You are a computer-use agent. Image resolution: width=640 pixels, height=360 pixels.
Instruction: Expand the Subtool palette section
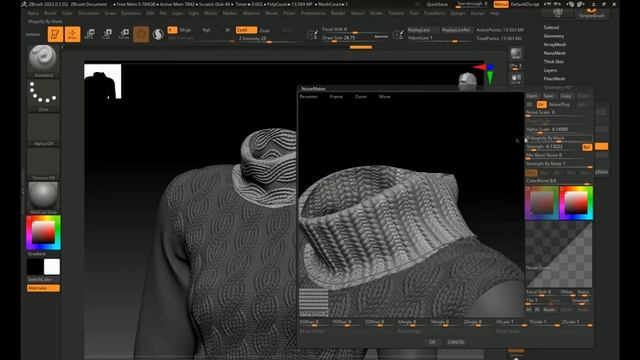click(551, 27)
